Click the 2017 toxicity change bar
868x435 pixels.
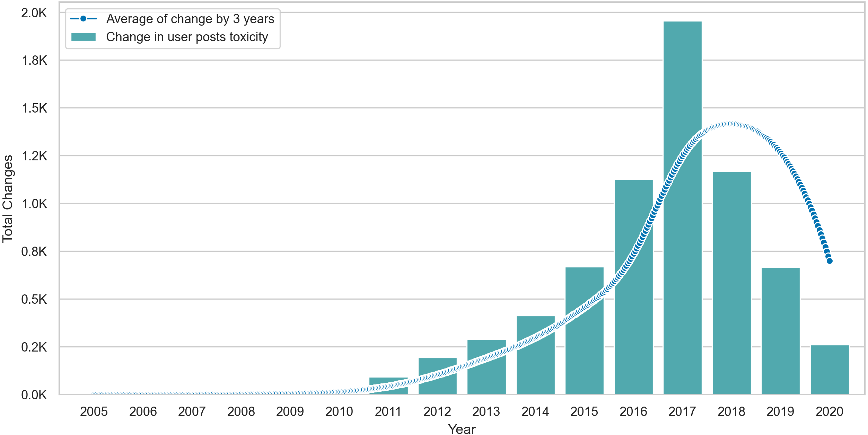(682, 208)
